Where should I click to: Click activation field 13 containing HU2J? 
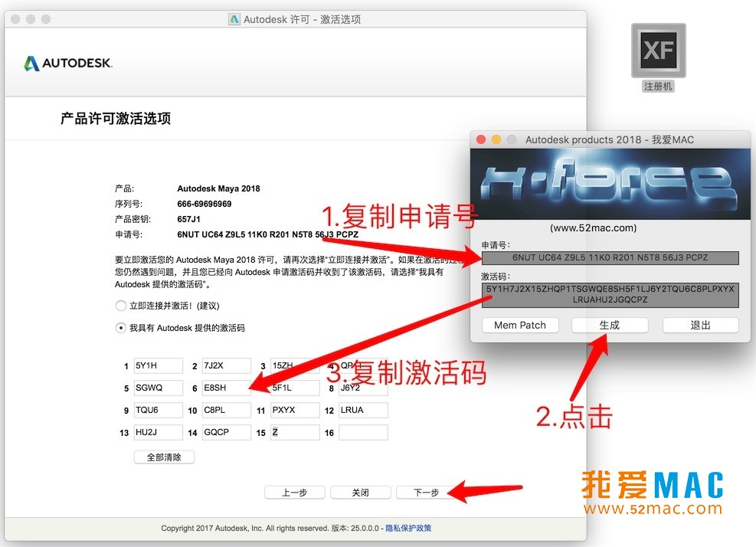click(158, 432)
